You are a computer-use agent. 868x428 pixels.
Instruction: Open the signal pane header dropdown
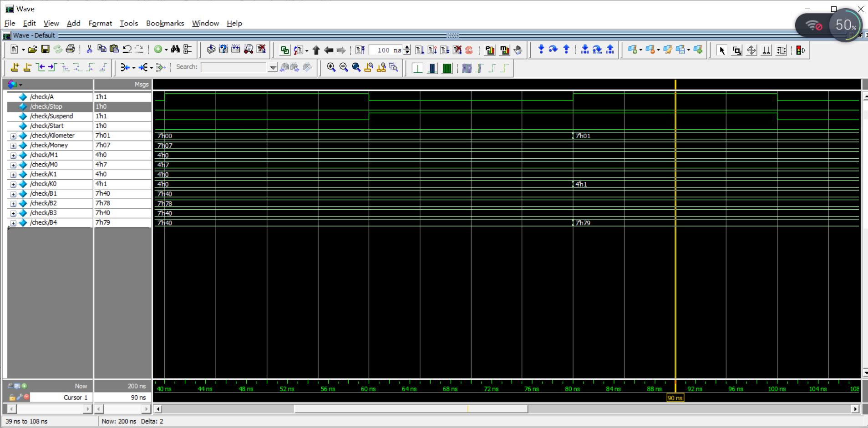20,85
